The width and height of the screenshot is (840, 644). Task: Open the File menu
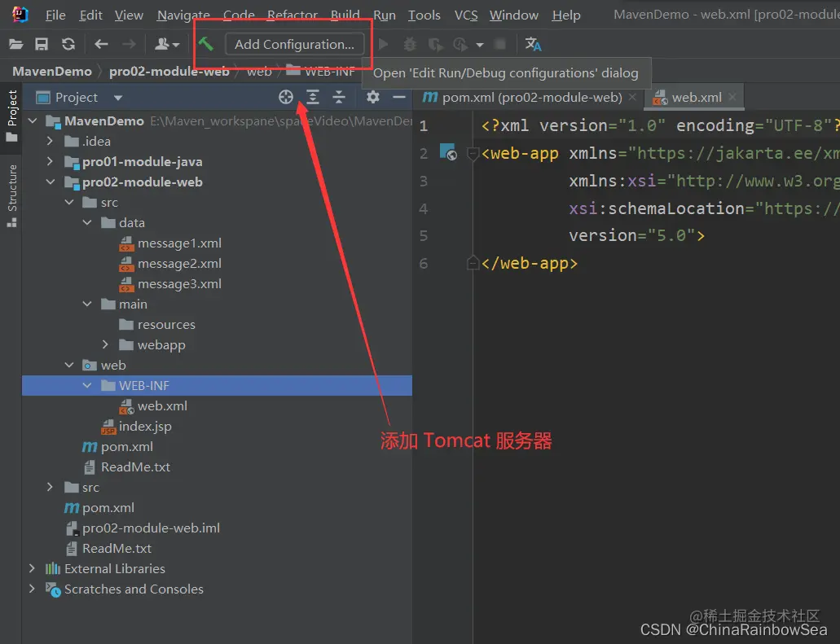(x=55, y=15)
